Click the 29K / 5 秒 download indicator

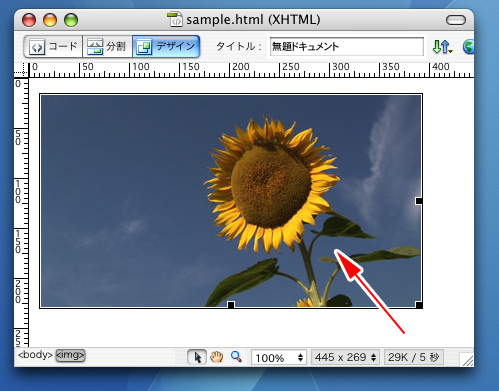pos(413,357)
